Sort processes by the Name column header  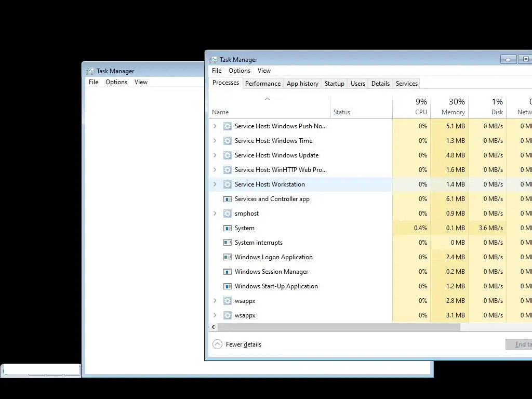[270, 107]
